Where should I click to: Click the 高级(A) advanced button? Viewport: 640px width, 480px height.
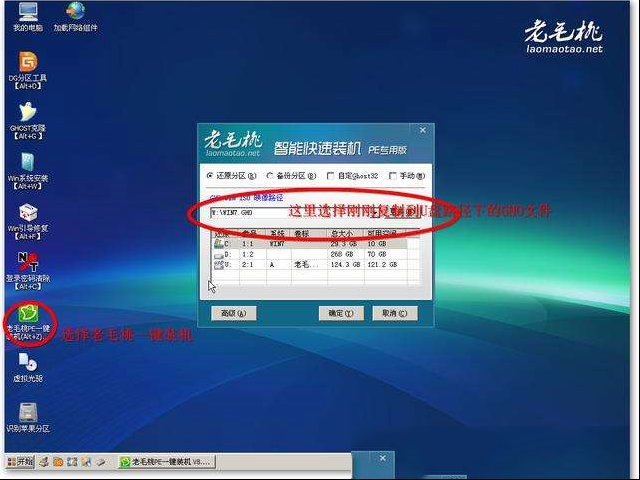pos(234,313)
